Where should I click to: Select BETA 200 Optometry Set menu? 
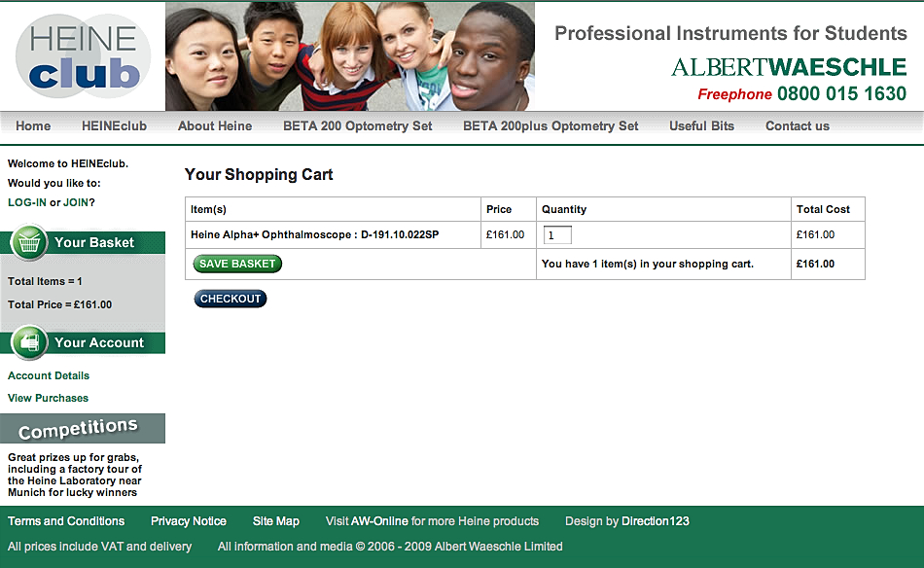click(x=357, y=126)
